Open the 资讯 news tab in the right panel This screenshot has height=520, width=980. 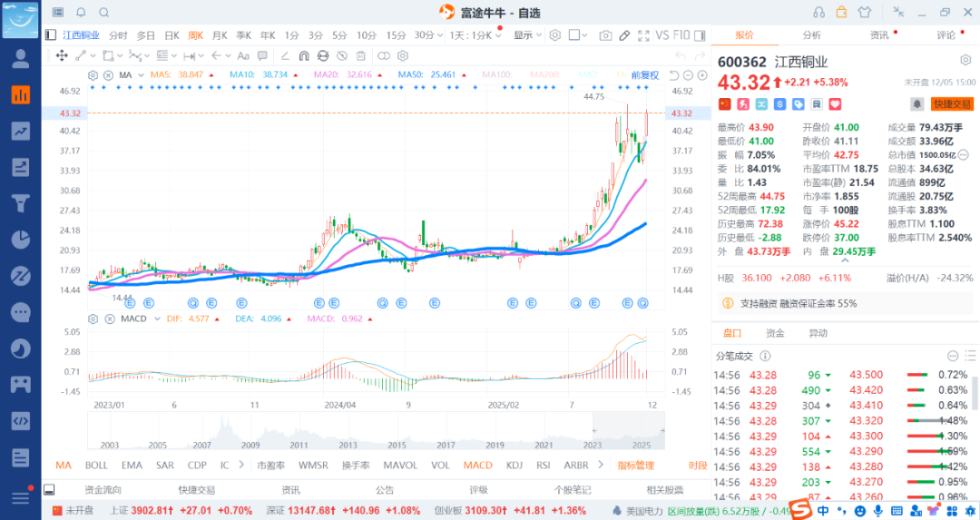point(879,35)
